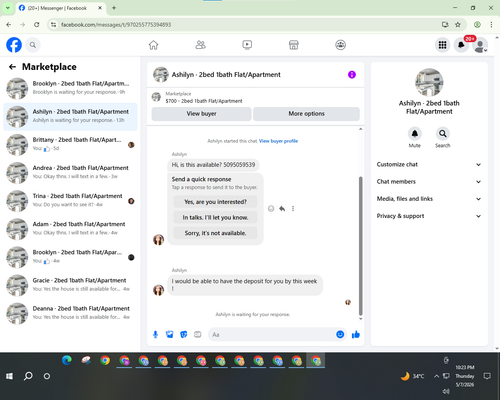Open Brooklyn chat waiting for your response
This screenshot has height=400, width=500.
pyautogui.click(x=70, y=89)
